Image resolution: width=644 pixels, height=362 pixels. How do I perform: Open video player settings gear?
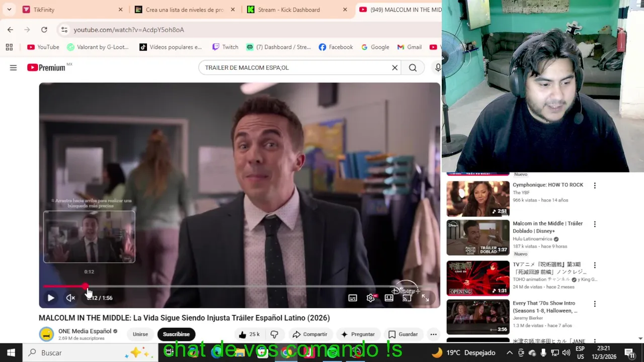click(371, 298)
